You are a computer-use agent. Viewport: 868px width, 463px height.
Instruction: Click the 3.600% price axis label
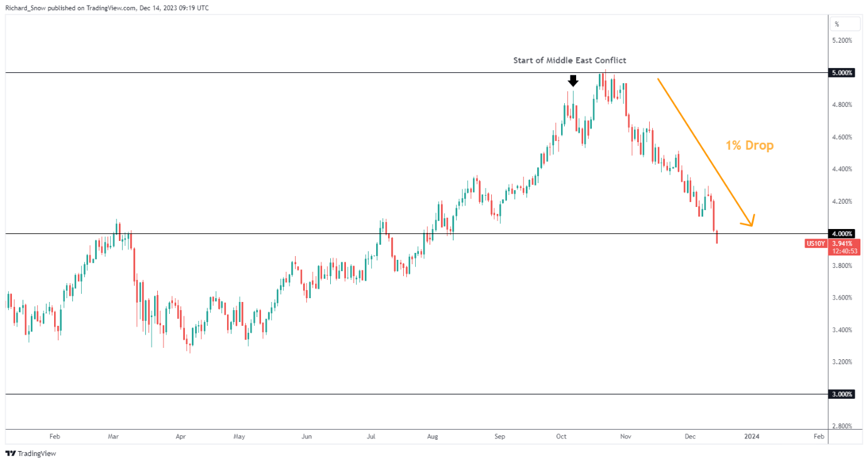842,298
